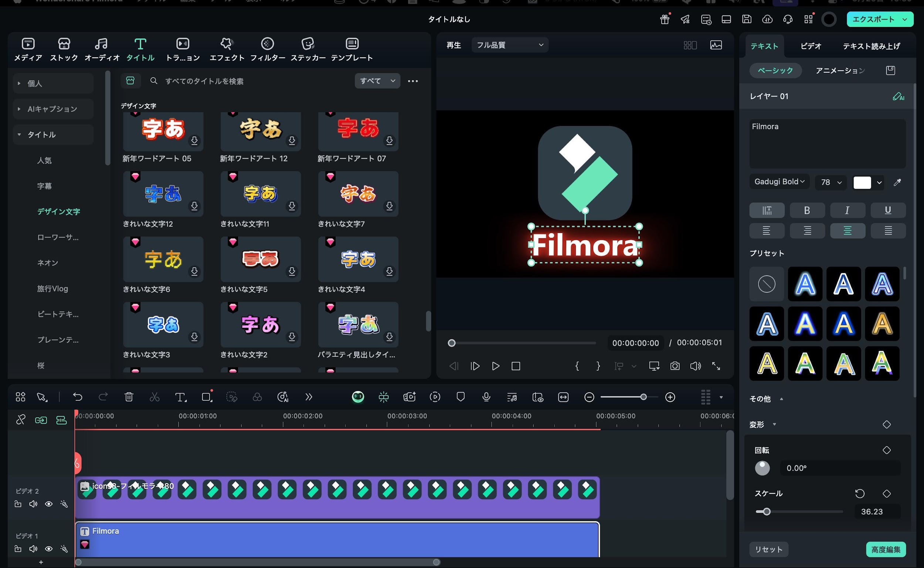Pick color with the eyedropper icon
This screenshot has width=924, height=568.
pos(897,182)
